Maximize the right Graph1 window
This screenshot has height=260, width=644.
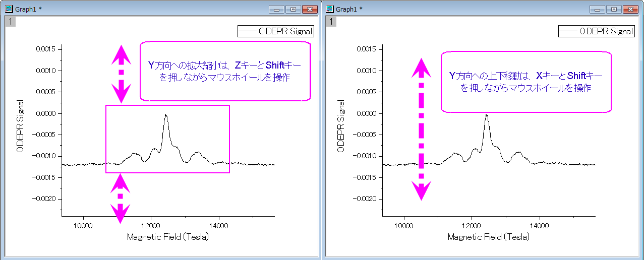point(614,9)
